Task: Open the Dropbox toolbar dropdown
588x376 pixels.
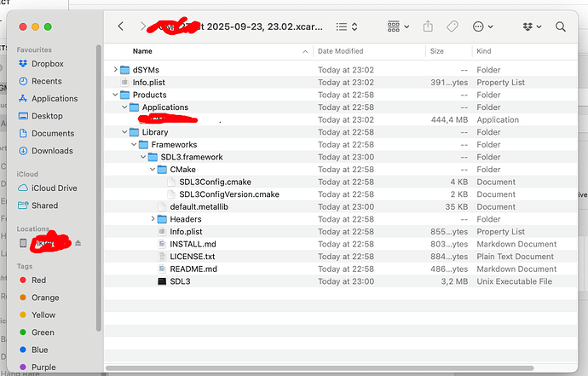Action: coord(532,26)
